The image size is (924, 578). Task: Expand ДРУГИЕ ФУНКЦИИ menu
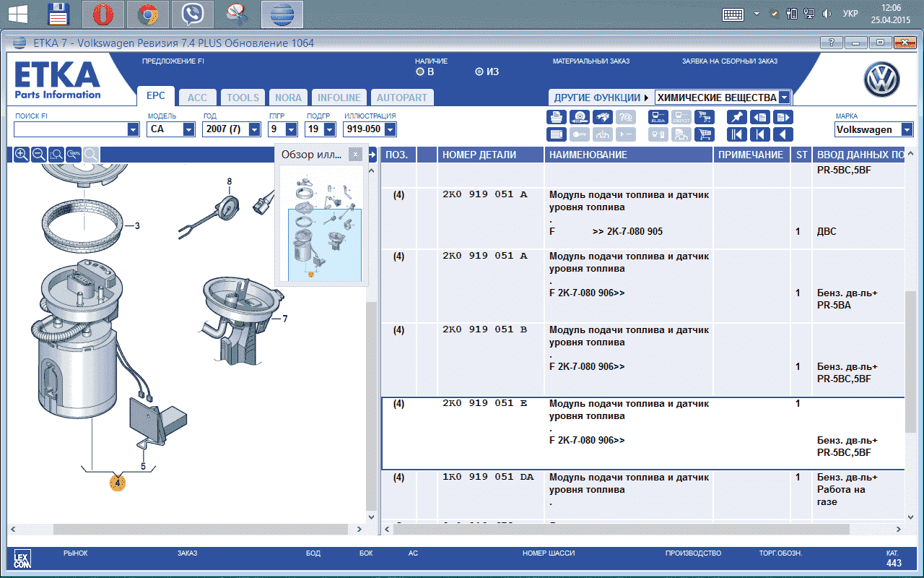601,98
